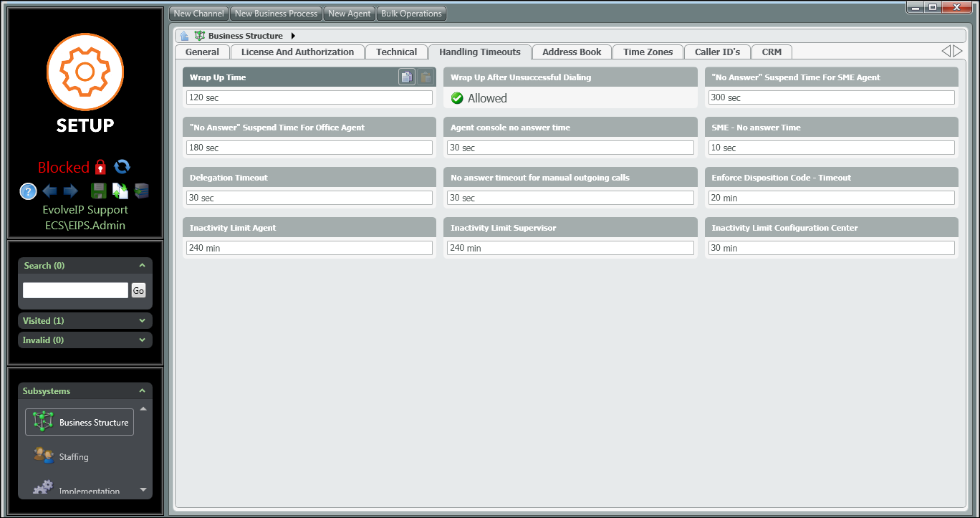
Task: Click the New Agent button
Action: [x=349, y=14]
